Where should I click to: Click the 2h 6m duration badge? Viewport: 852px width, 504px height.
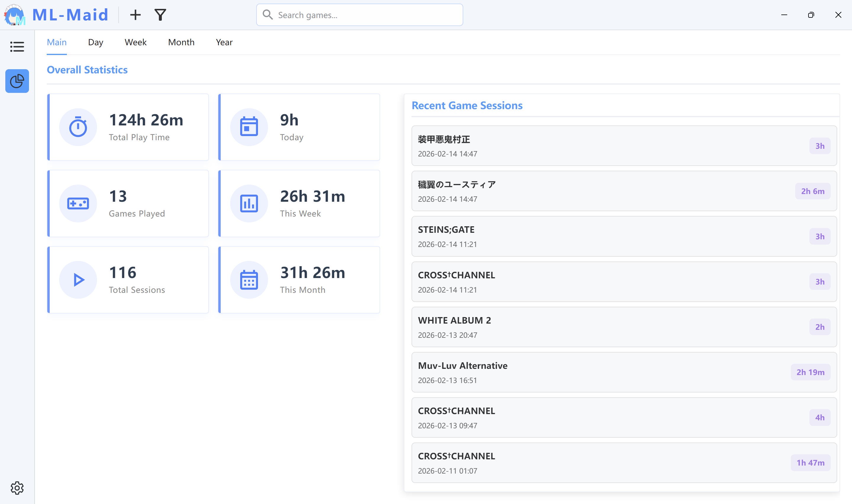coord(813,191)
